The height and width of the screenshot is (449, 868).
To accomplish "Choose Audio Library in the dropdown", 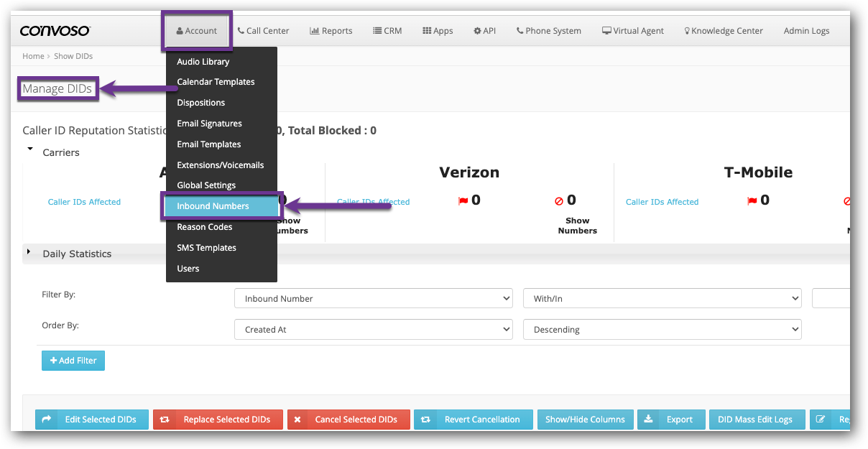I will coord(203,62).
